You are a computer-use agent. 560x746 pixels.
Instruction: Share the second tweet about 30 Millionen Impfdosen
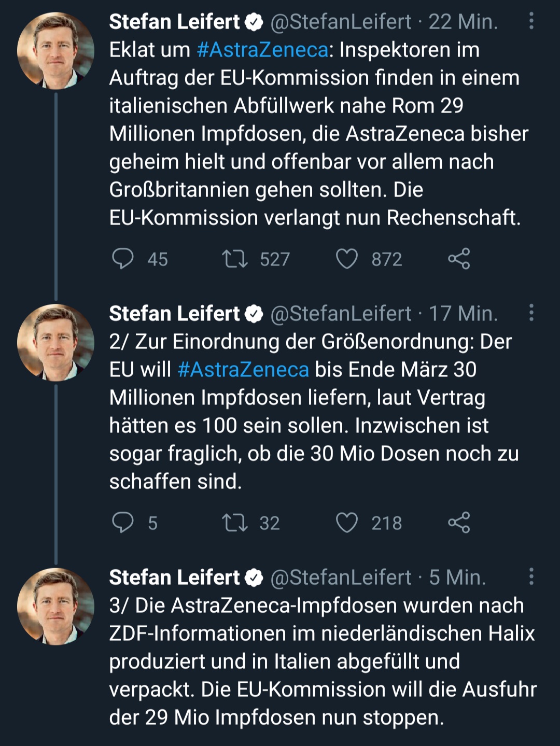pyautogui.click(x=459, y=523)
